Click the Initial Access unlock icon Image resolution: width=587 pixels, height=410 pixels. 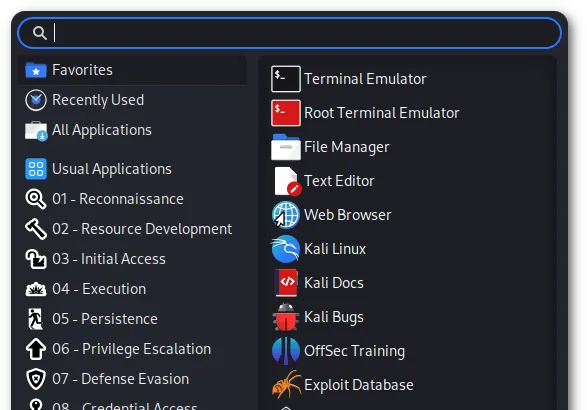[x=36, y=259]
